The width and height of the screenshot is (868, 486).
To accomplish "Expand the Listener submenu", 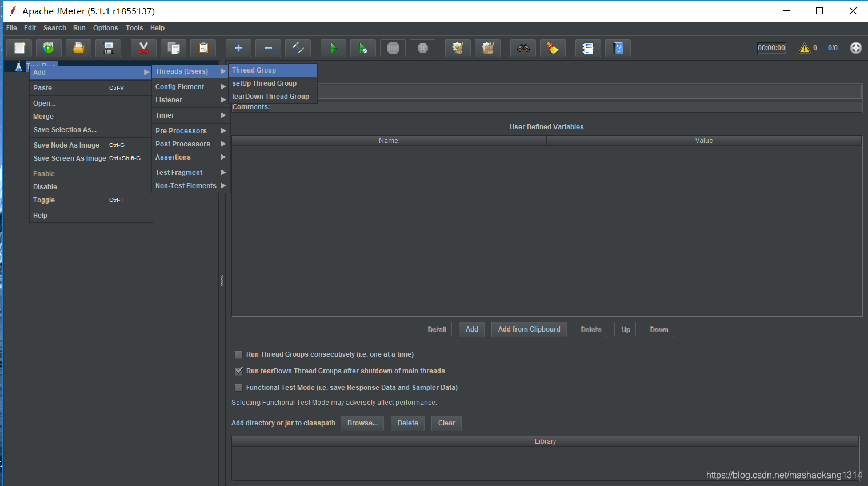I will [191, 100].
